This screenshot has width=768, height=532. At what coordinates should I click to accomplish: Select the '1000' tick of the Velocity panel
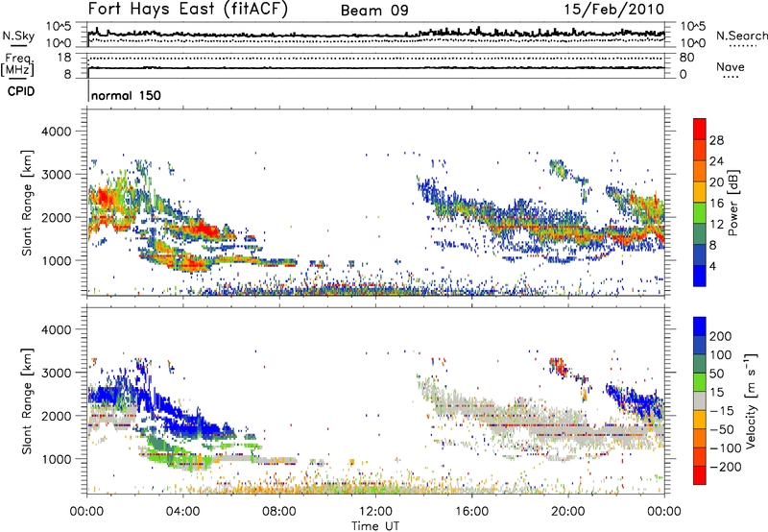56,459
